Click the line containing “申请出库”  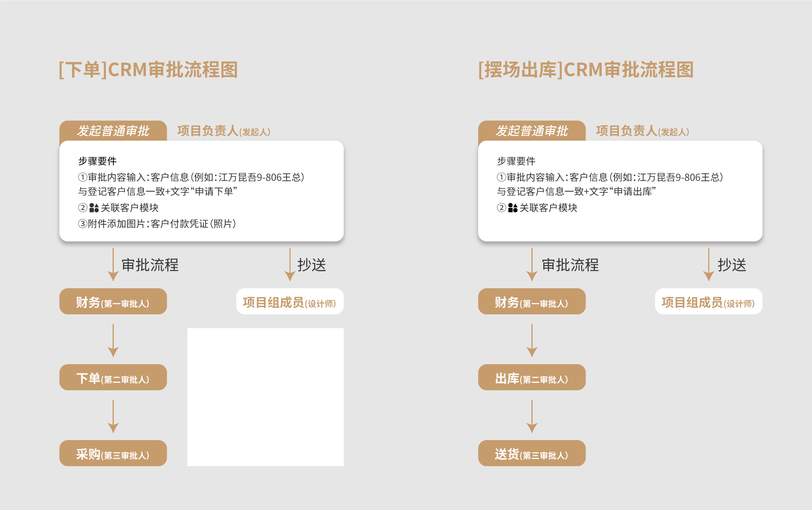point(577,191)
